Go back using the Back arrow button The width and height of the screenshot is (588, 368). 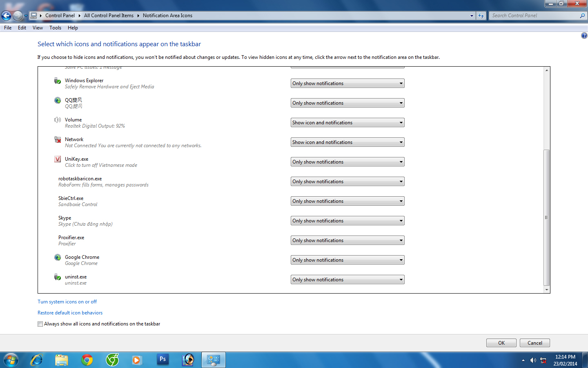tap(6, 16)
